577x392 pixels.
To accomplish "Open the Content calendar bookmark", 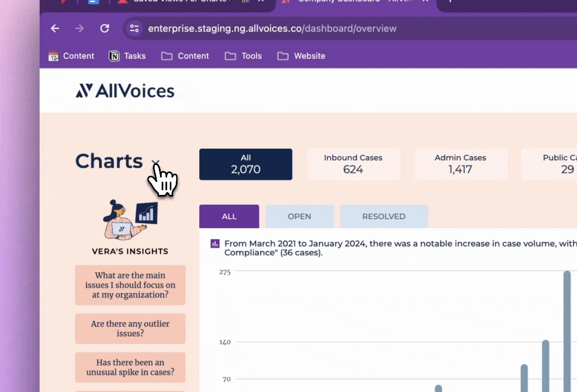I will [x=71, y=56].
